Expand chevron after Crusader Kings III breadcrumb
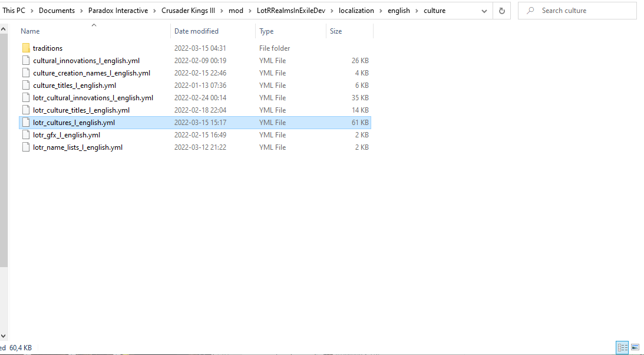Viewport: 644px width, 355px height. click(x=222, y=11)
